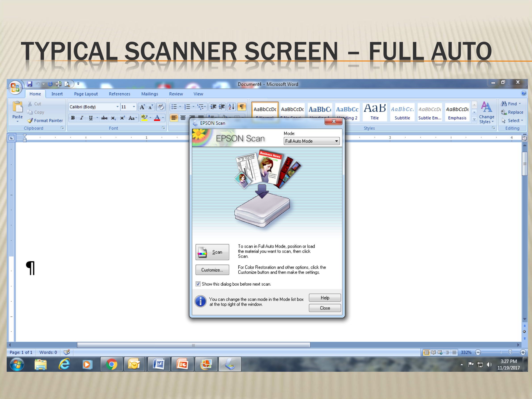Open the Customize Quick Access Toolbar dropdown
The width and height of the screenshot is (532, 399).
pos(78,84)
